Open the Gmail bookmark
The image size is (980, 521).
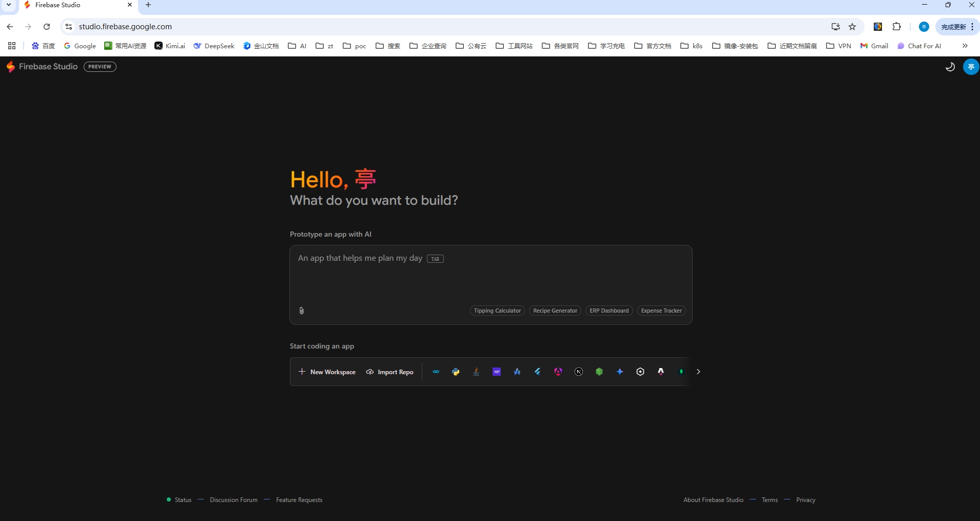[x=874, y=46]
